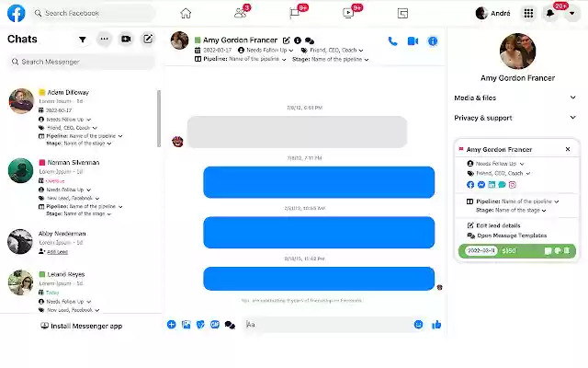This screenshot has width=588, height=368.
Task: Open the grid Menu icon next to André
Action: click(x=528, y=14)
